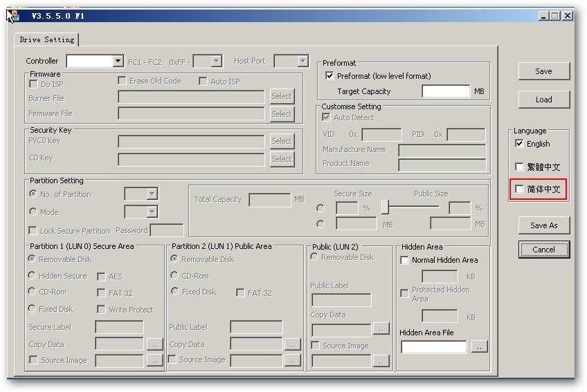
Task: Click Select button for CD Key
Action: 282,159
